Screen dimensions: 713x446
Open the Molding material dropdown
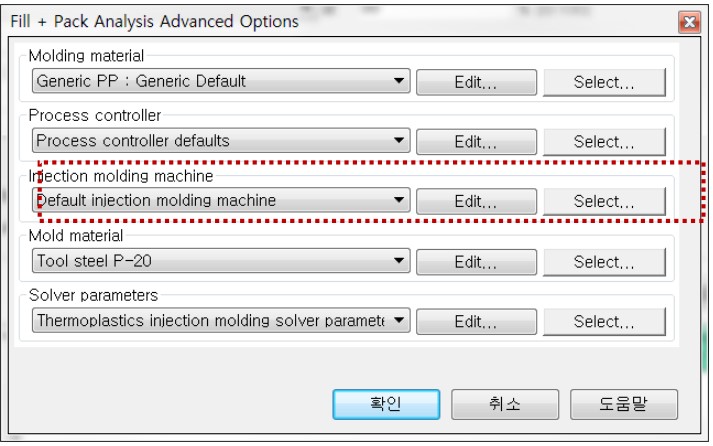click(221, 81)
